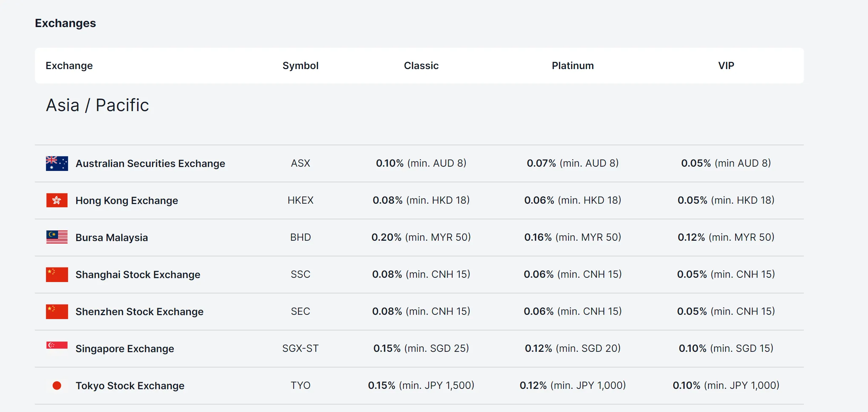The image size is (868, 412).
Task: Open the Exchange column header
Action: pyautogui.click(x=69, y=66)
